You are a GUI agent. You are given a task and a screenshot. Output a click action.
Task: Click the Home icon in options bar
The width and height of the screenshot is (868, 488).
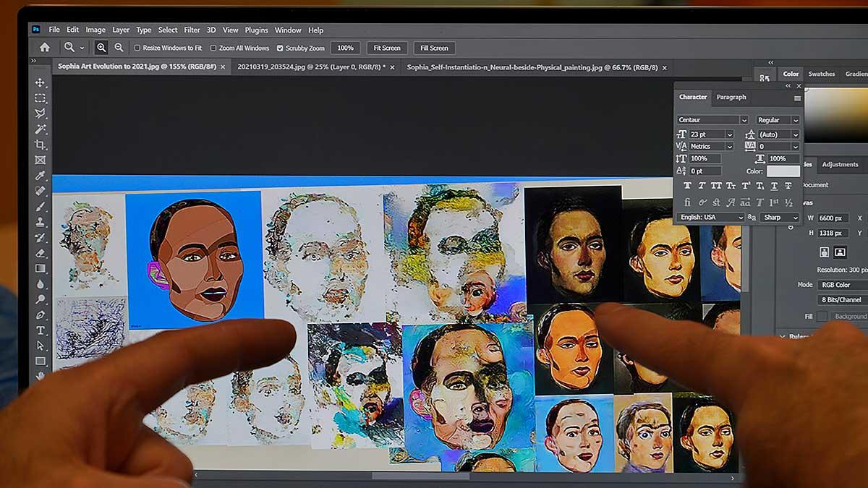click(x=45, y=48)
